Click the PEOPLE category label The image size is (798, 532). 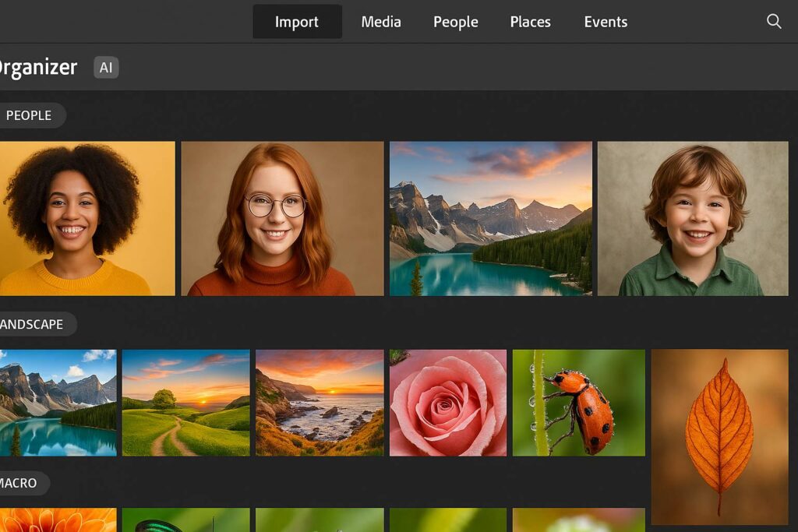[x=29, y=115]
